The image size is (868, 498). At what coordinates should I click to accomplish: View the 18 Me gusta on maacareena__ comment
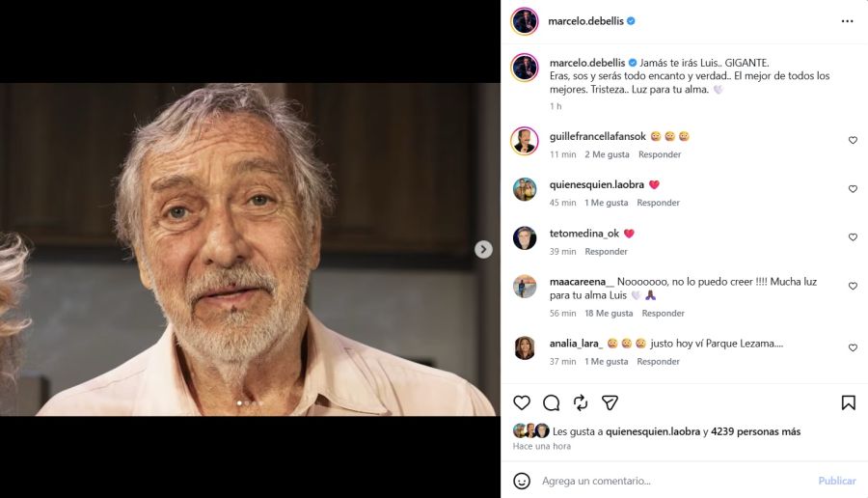(609, 313)
